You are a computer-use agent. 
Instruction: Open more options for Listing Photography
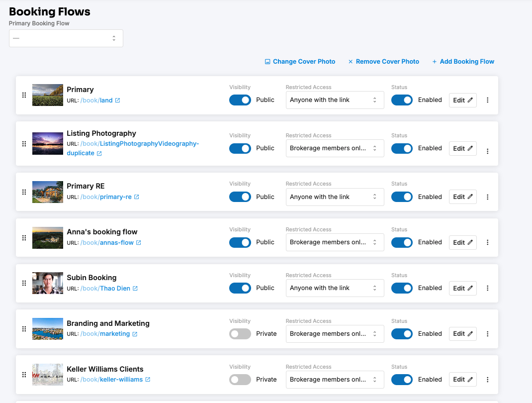pos(488,151)
